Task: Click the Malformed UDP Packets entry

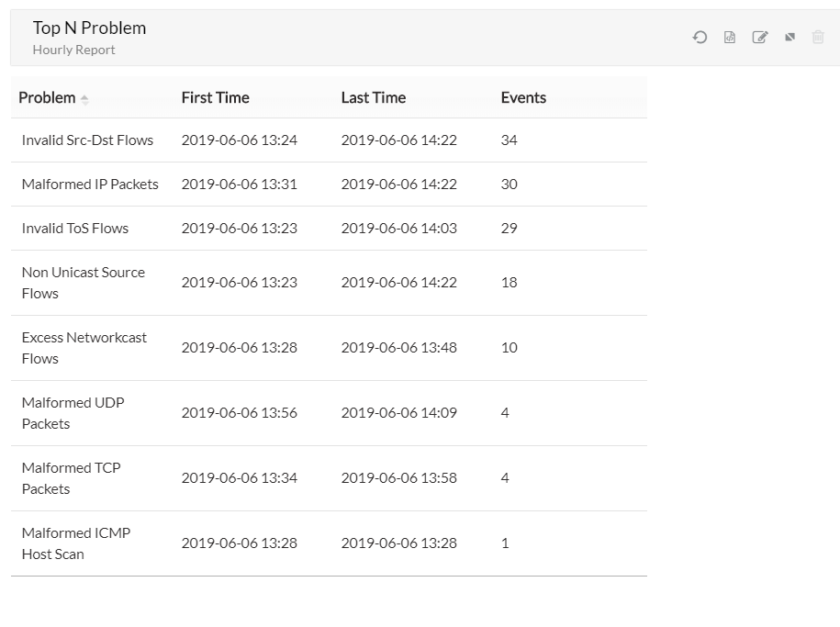Action: click(x=73, y=413)
